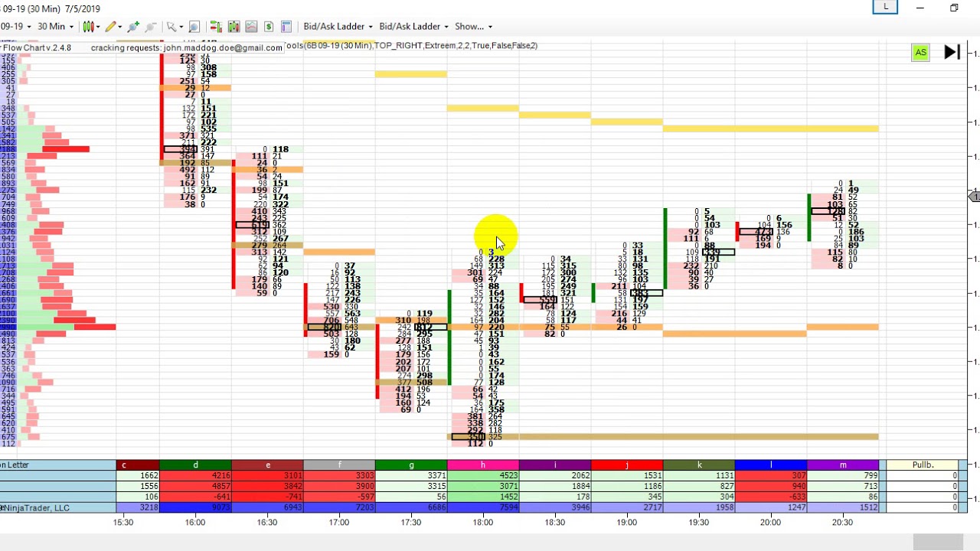Expand the chart style dropdown arrow
Image resolution: width=980 pixels, height=551 pixels.
pyautogui.click(x=99, y=26)
